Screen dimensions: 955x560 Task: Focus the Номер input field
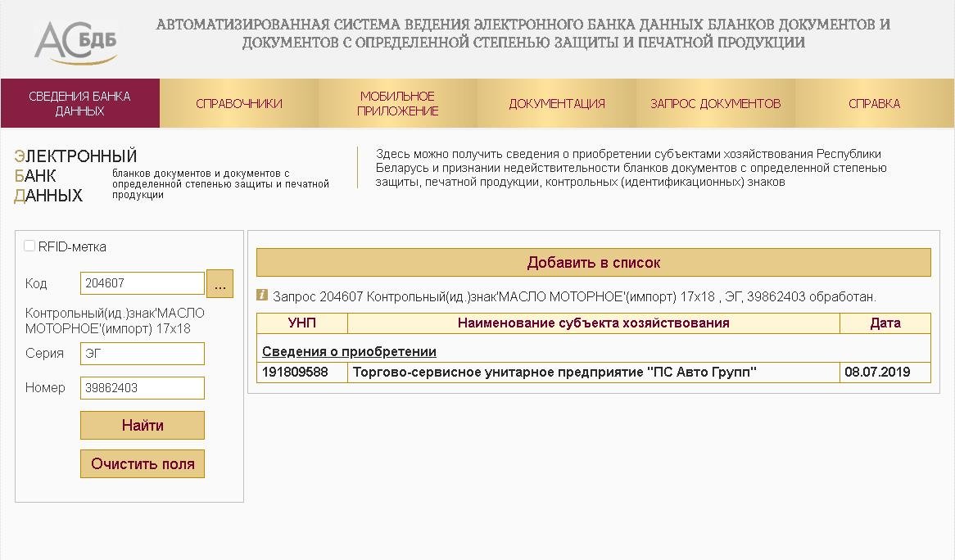click(x=143, y=388)
